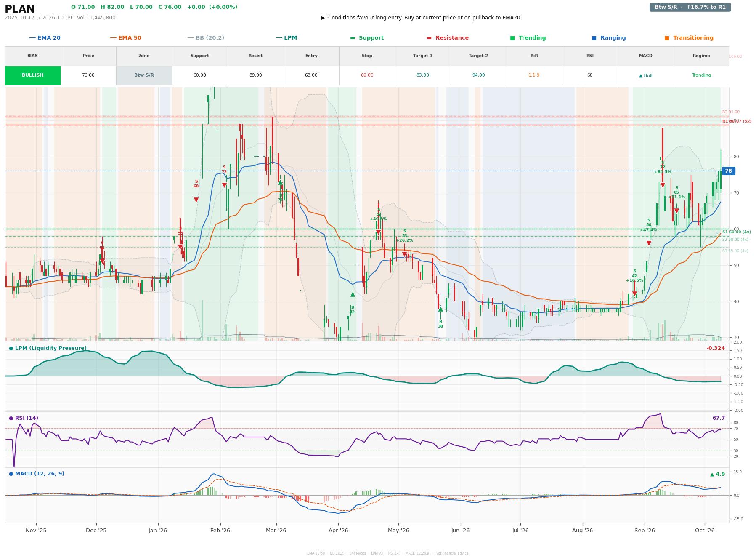Click the Resist value 89.00

click(x=255, y=75)
